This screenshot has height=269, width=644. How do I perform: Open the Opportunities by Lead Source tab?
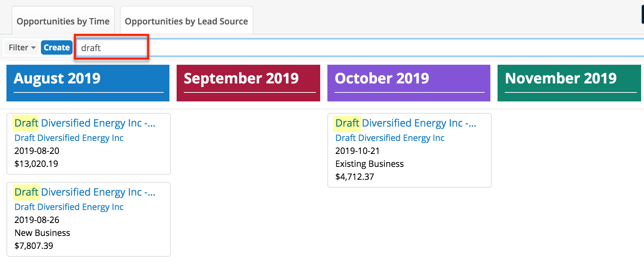(x=186, y=21)
